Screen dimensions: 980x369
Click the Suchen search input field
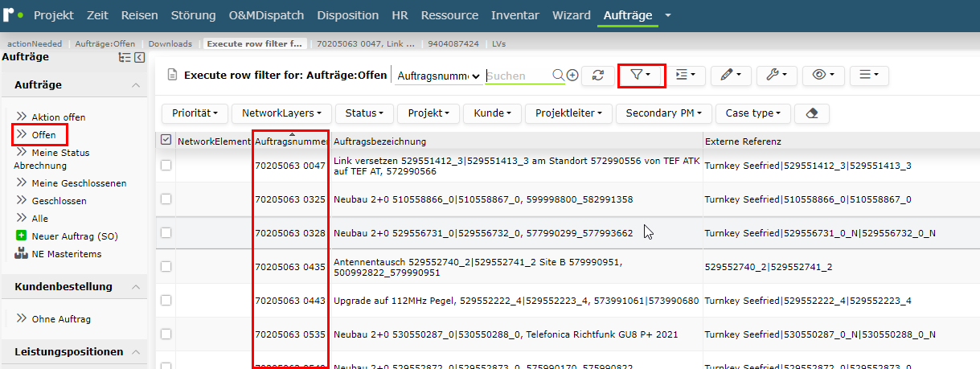coord(518,76)
